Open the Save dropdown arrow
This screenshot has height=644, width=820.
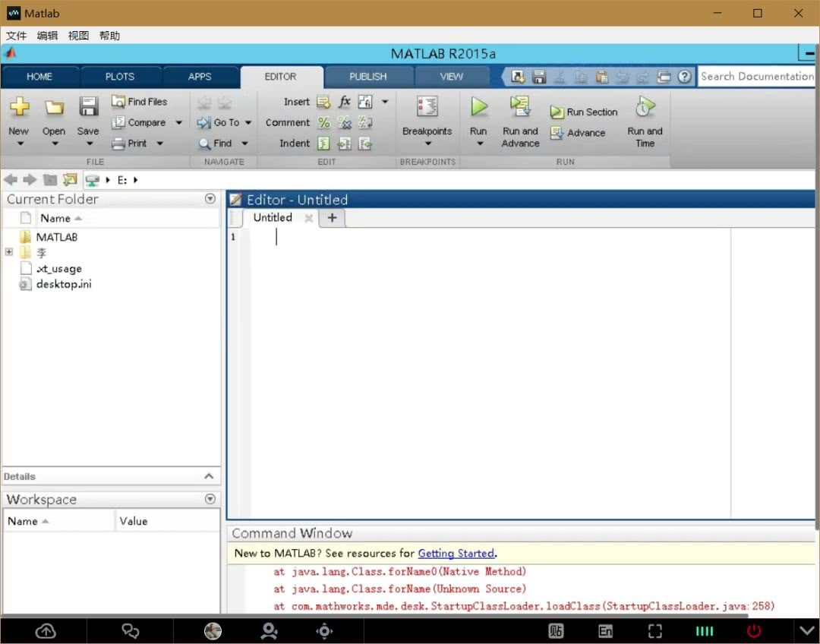pos(90,144)
